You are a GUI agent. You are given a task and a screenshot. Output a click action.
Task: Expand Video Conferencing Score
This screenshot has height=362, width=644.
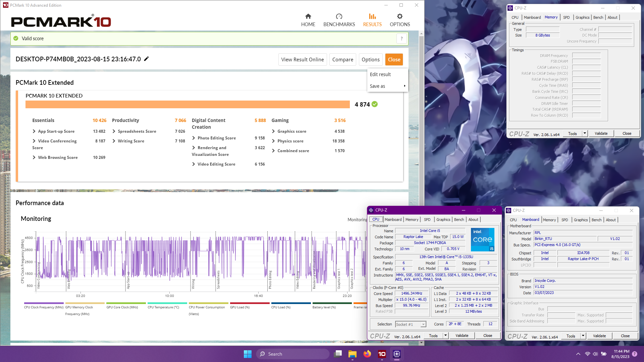click(34, 141)
